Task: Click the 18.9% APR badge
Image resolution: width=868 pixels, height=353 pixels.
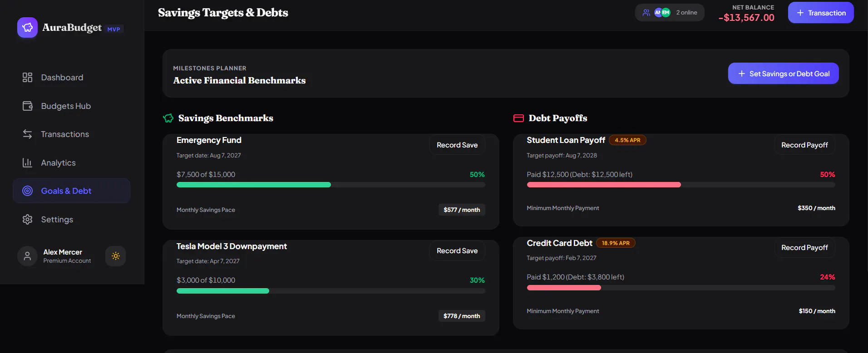Action: tap(616, 243)
